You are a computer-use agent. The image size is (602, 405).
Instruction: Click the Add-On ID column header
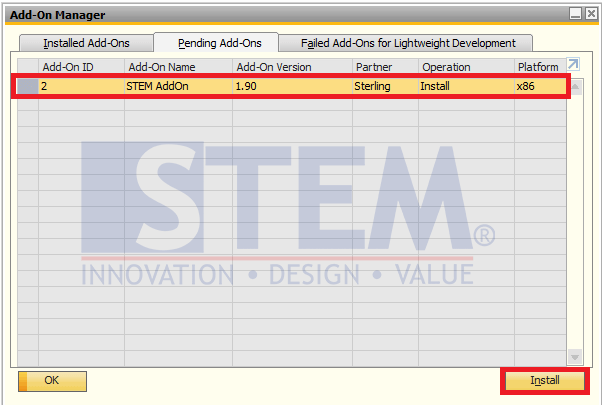[x=81, y=67]
